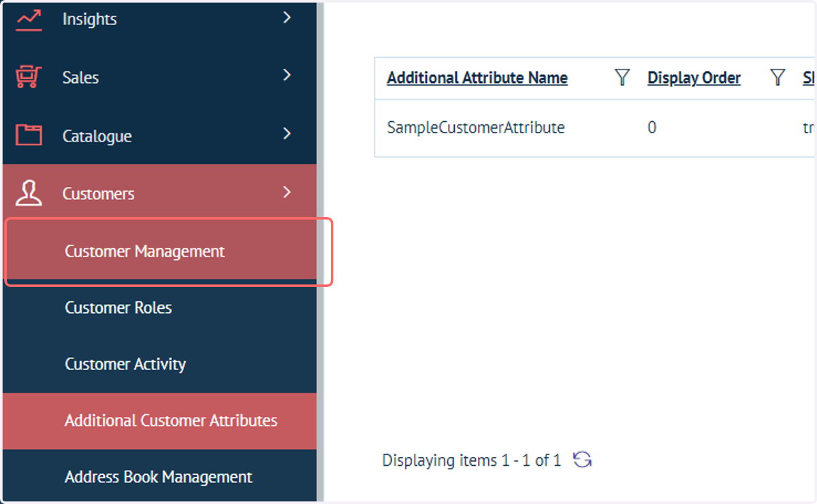This screenshot has height=504, width=817.
Task: Expand the Insights menu chevron
Action: tap(287, 18)
